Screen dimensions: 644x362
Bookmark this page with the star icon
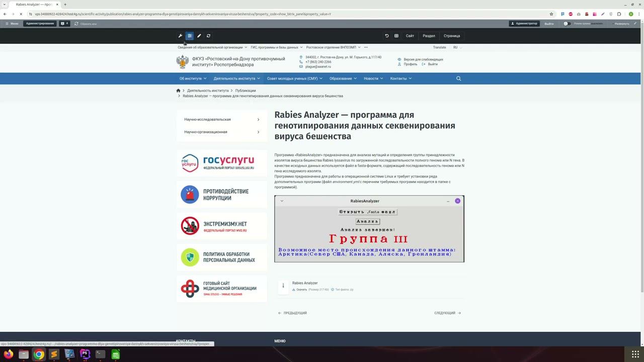[x=551, y=14]
